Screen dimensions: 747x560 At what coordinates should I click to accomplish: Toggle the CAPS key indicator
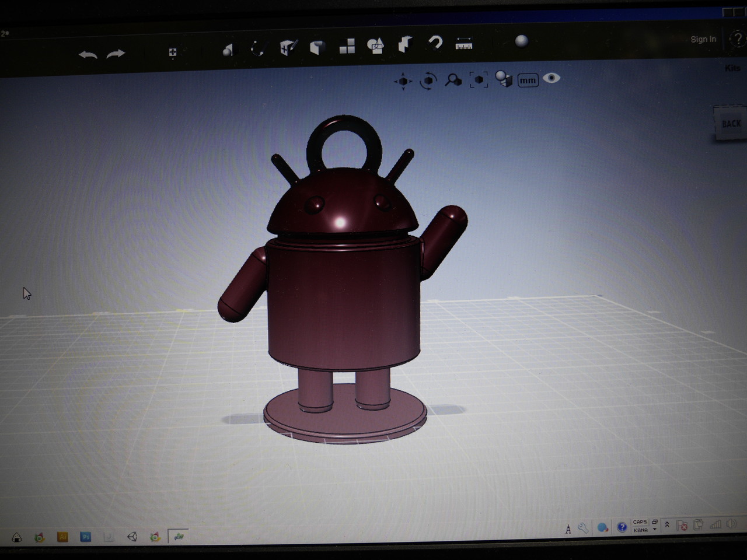pyautogui.click(x=640, y=522)
